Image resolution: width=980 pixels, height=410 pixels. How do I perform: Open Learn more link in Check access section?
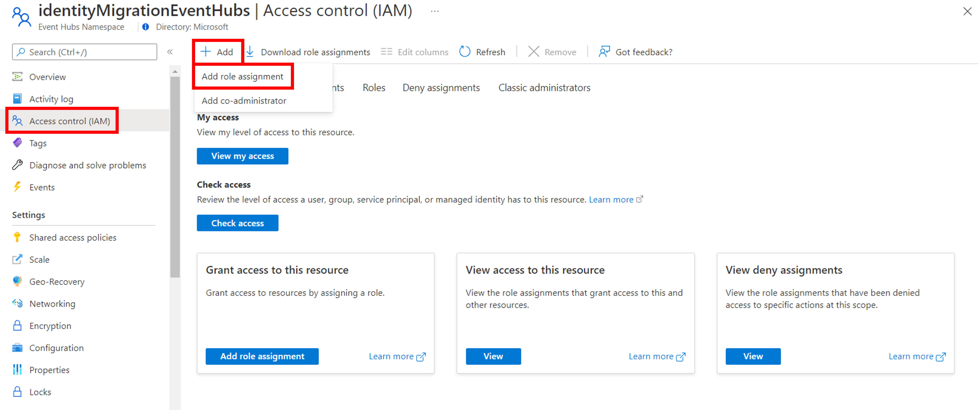click(x=611, y=200)
